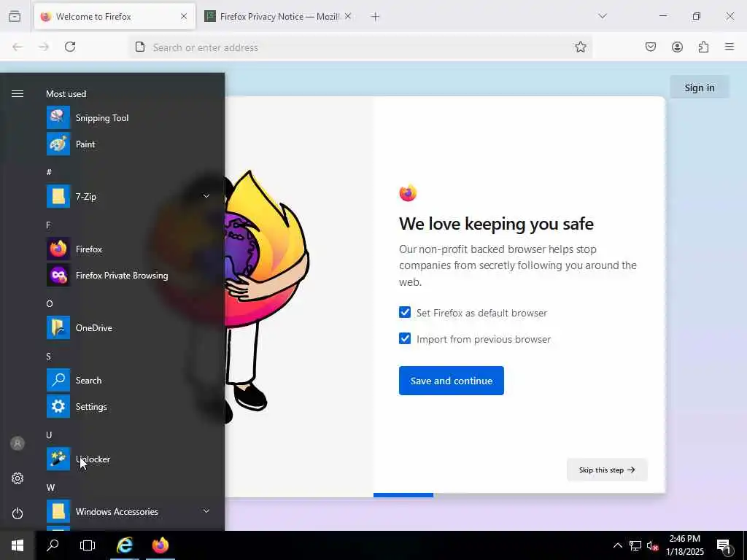This screenshot has height=560, width=747.
Task: Switch to the Welcome to Firefox tab
Action: click(115, 17)
